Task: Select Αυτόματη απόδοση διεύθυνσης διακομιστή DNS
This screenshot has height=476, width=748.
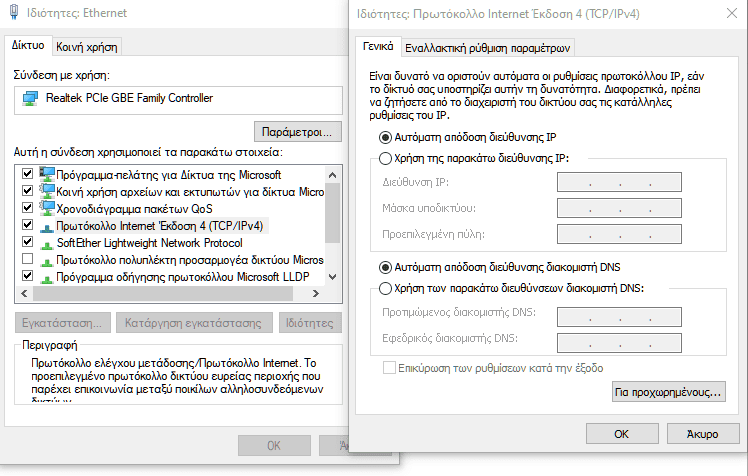Action: (385, 267)
